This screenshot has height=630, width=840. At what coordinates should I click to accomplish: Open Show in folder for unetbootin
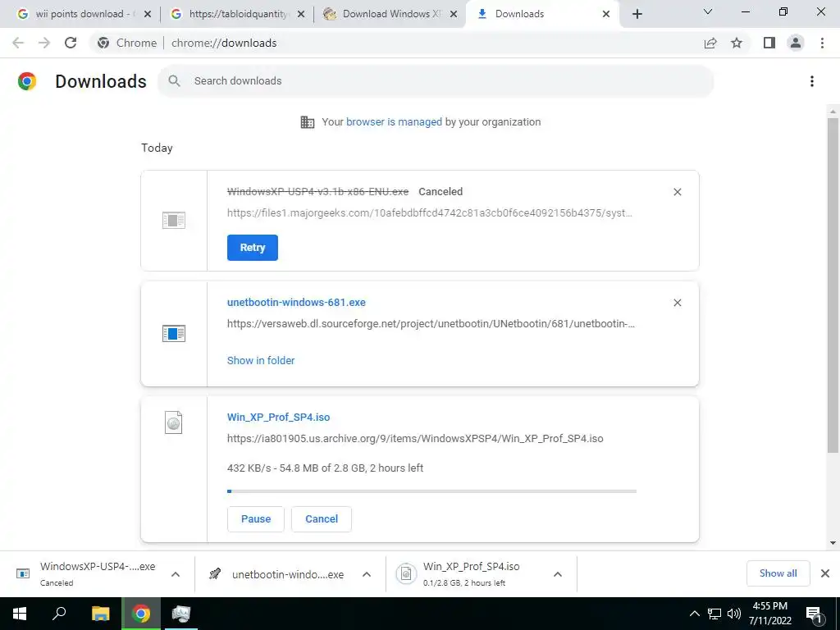(261, 361)
